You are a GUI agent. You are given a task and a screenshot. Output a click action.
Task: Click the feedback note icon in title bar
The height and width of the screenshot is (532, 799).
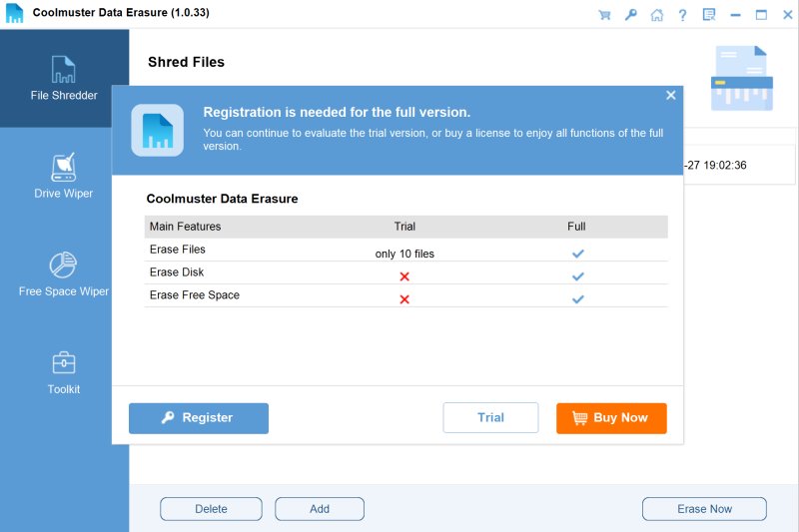(x=709, y=15)
